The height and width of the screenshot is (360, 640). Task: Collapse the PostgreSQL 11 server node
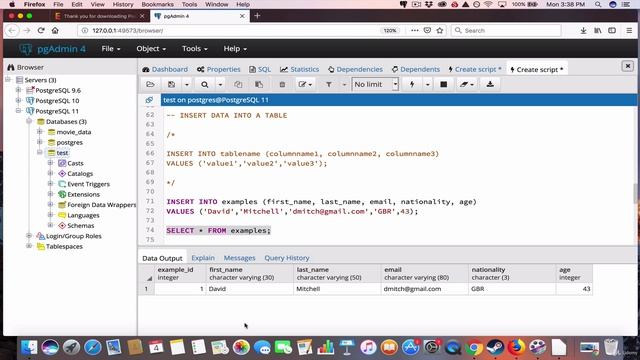pyautogui.click(x=18, y=111)
